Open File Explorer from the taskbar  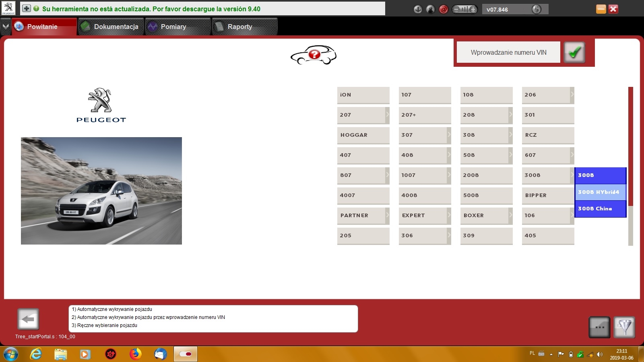click(60, 354)
